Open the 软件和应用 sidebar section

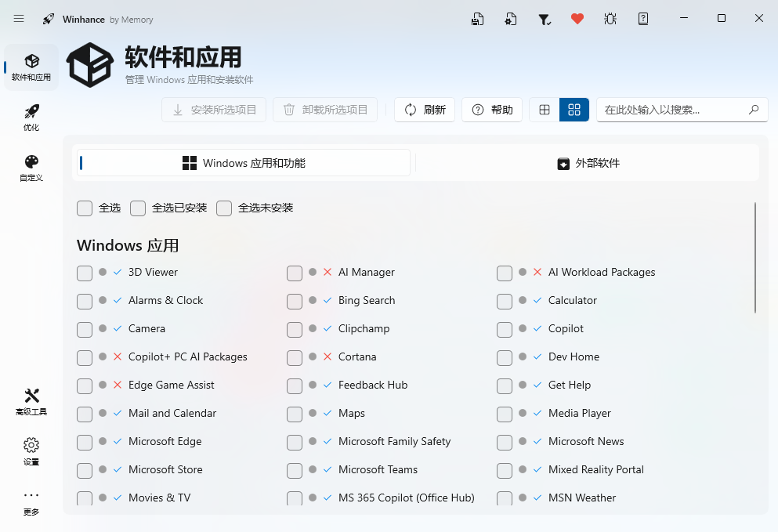pos(31,67)
